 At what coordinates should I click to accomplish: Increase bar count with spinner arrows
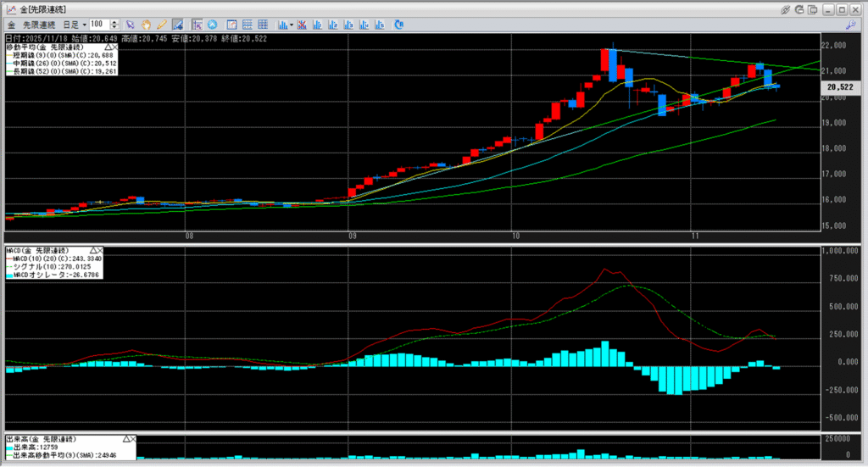[x=114, y=22]
